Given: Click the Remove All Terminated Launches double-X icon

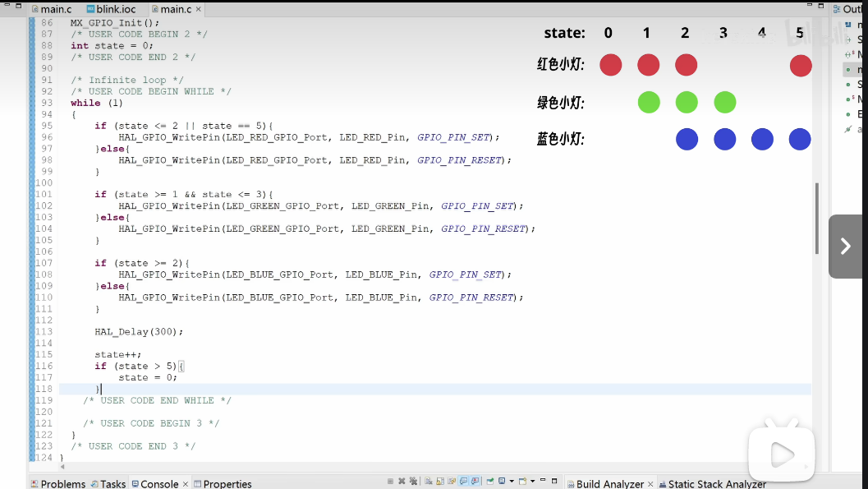Looking at the screenshot, I should point(414,482).
